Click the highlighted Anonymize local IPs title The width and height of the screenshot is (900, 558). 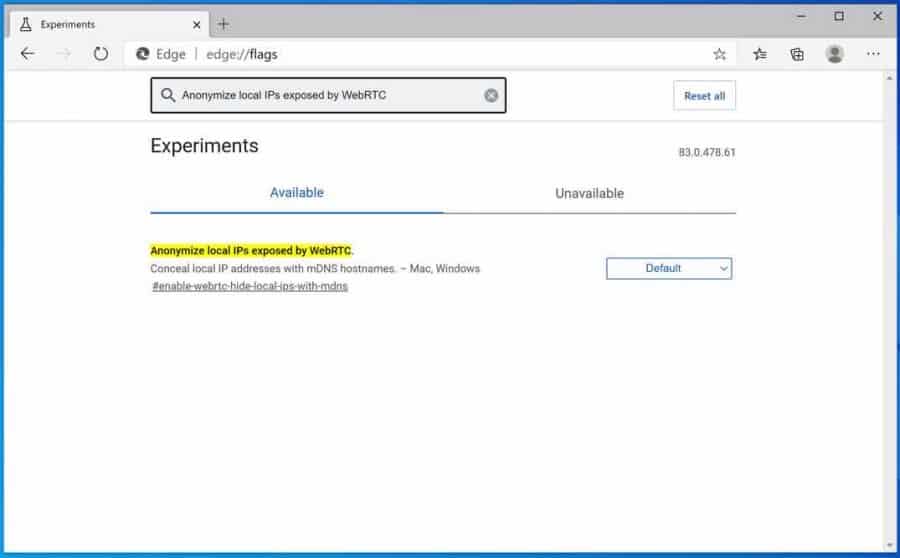coord(251,251)
